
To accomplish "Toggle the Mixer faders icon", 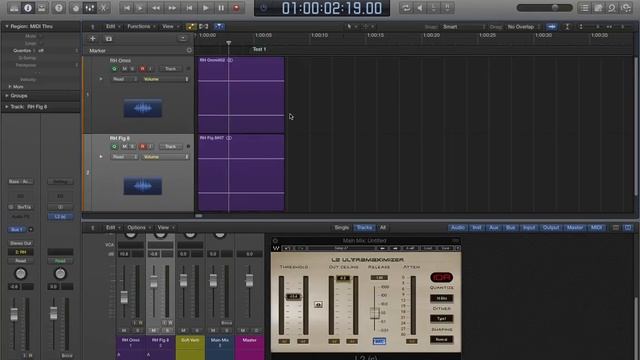I will pos(89,8).
